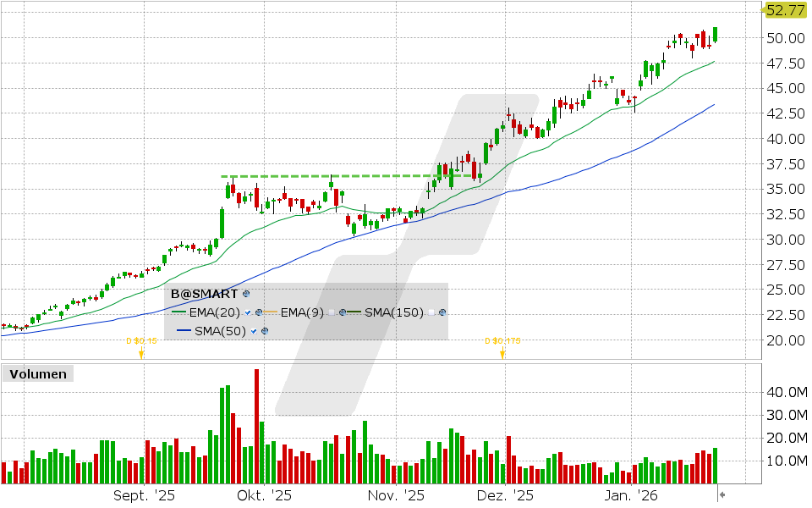The height and width of the screenshot is (508, 812).
Task: Click the 50.00 price scale label
Action: coord(785,37)
